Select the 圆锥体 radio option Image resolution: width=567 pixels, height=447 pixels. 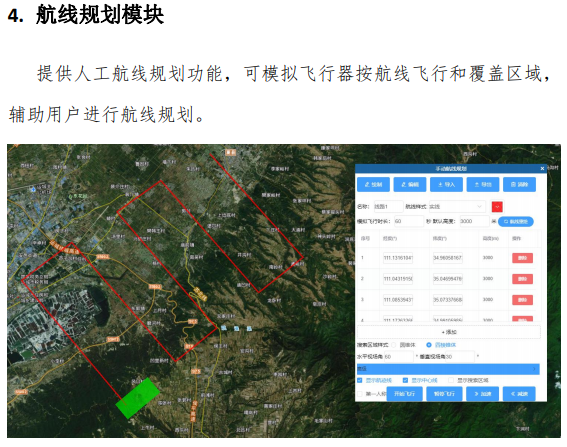(x=393, y=345)
